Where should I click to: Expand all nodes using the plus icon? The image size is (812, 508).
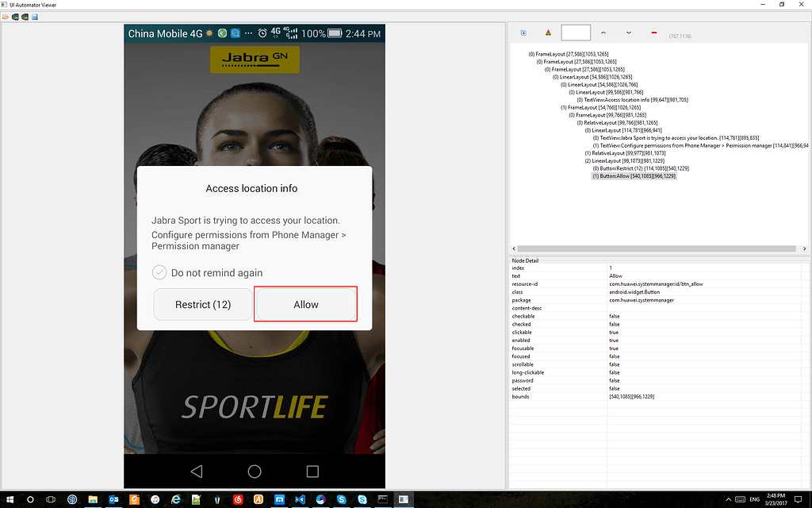point(523,33)
